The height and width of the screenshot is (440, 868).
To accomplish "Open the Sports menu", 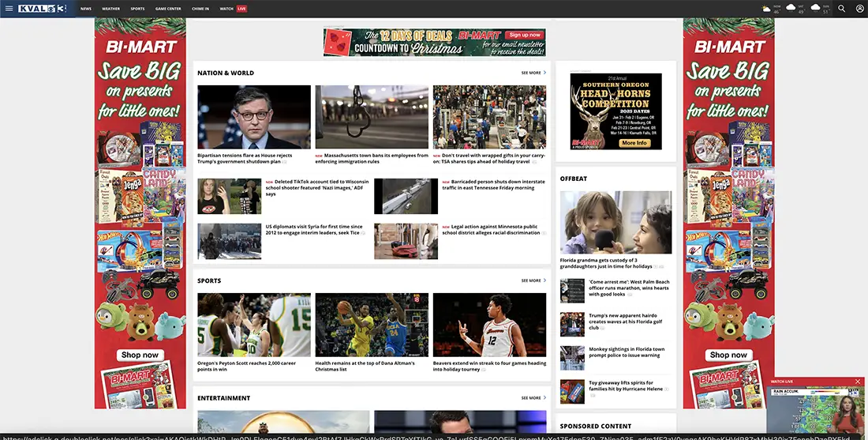I will pyautogui.click(x=137, y=9).
